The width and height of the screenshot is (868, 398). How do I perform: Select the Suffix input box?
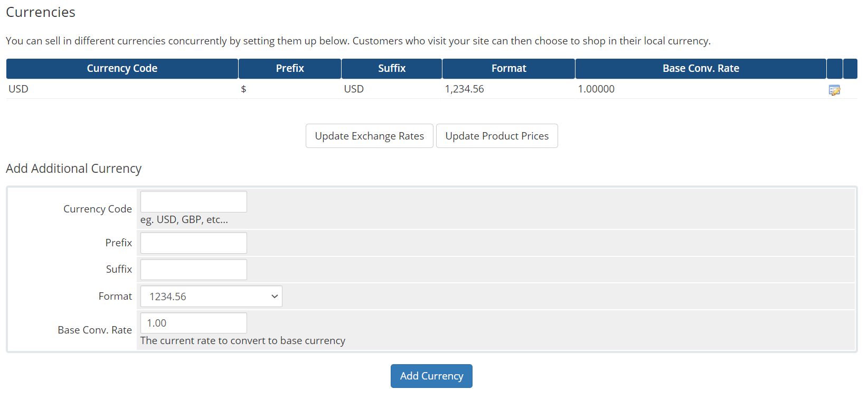194,270
